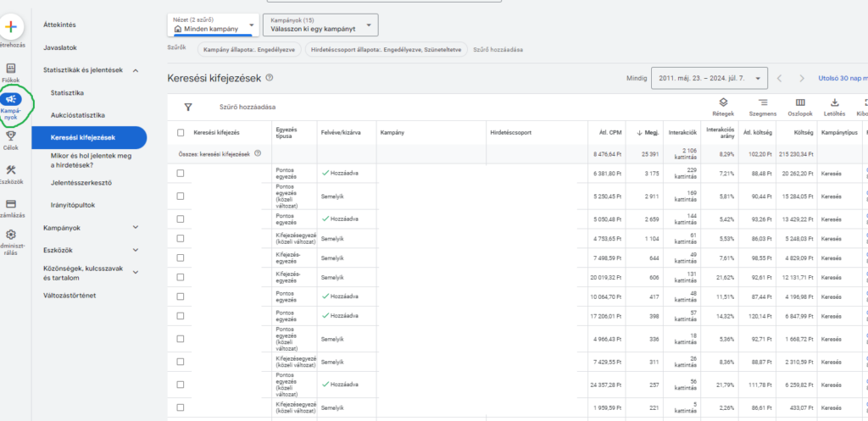This screenshot has width=868, height=421.
Task: Check the second search term row checkbox
Action: pyautogui.click(x=181, y=196)
